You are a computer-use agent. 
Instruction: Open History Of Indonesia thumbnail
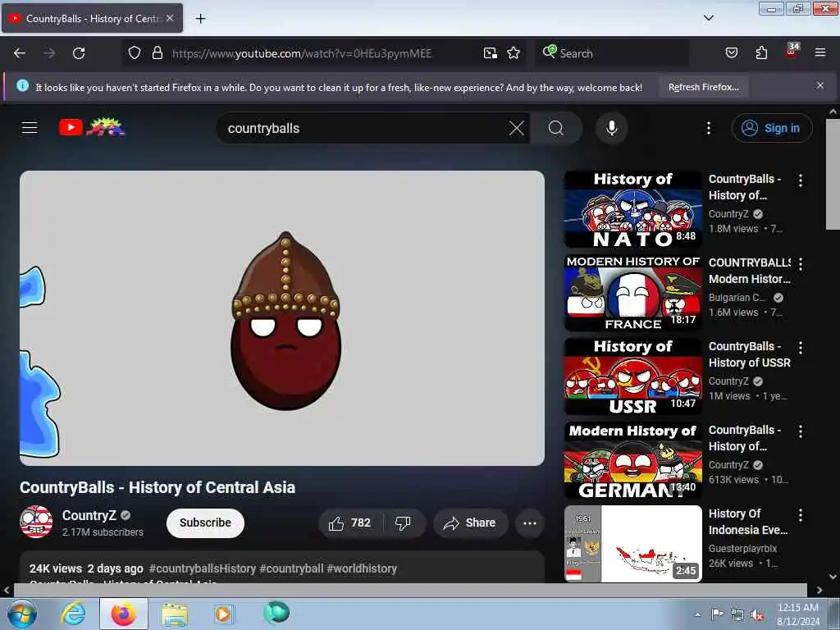coord(632,544)
